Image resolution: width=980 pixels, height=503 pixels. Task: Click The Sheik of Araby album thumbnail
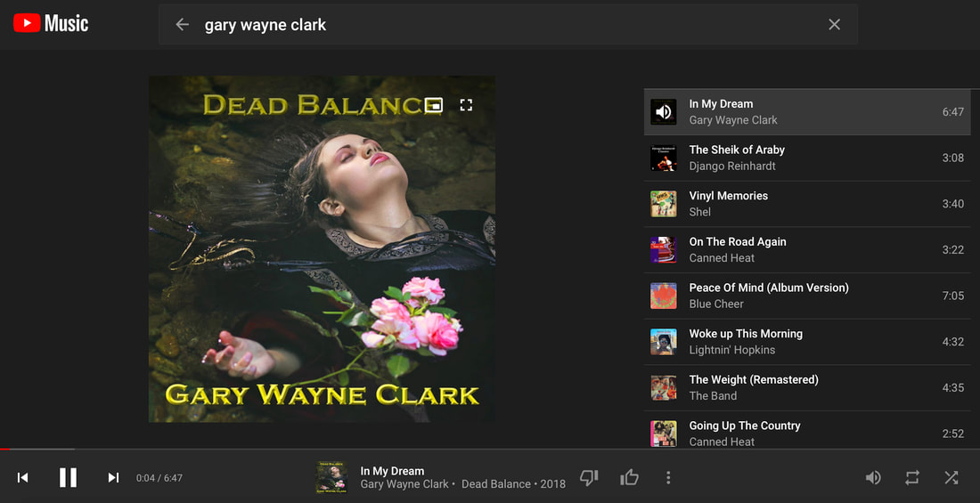coord(663,158)
